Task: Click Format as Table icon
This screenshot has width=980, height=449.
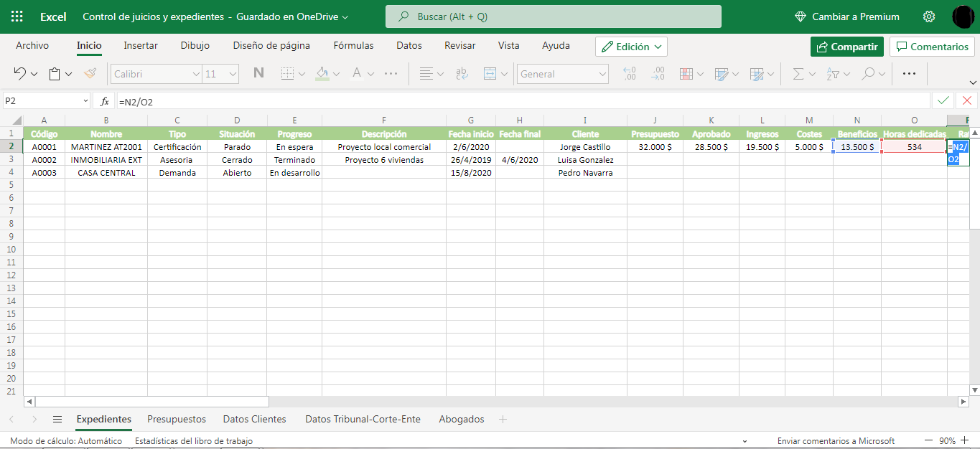Action: click(x=721, y=73)
